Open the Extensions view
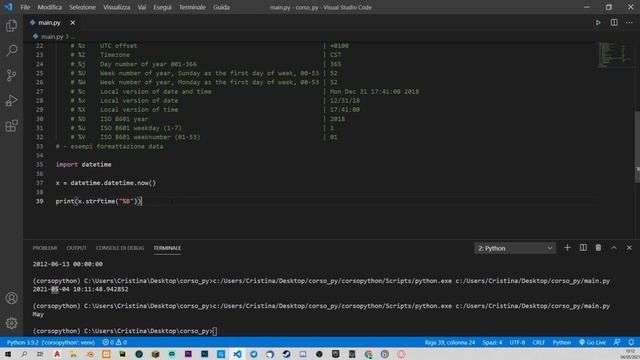 pos(11,126)
